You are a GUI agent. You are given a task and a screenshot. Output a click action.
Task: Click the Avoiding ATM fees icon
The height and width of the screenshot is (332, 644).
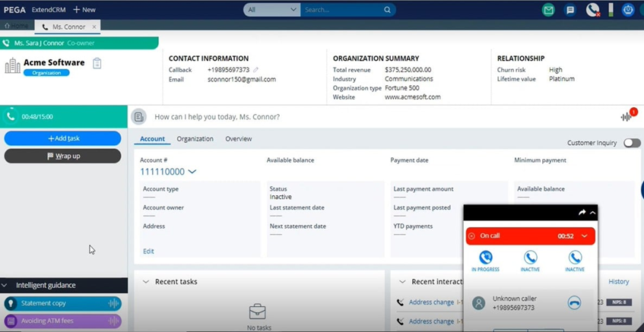click(11, 321)
